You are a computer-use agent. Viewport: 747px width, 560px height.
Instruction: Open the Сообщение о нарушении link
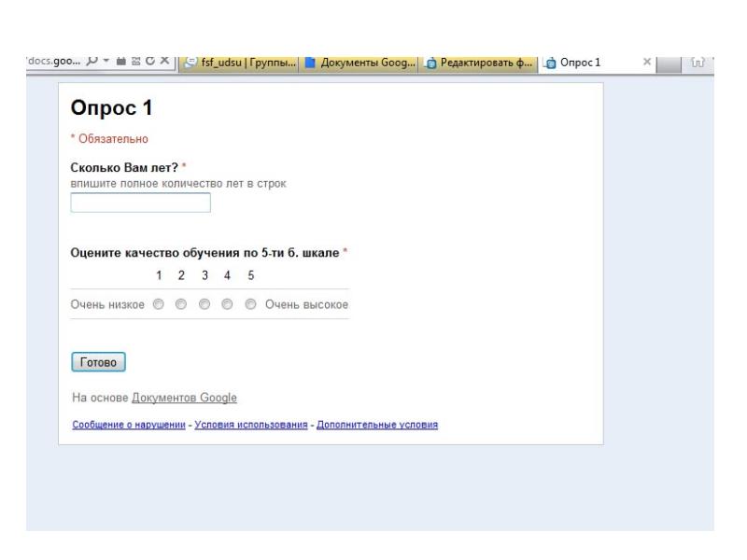click(129, 425)
